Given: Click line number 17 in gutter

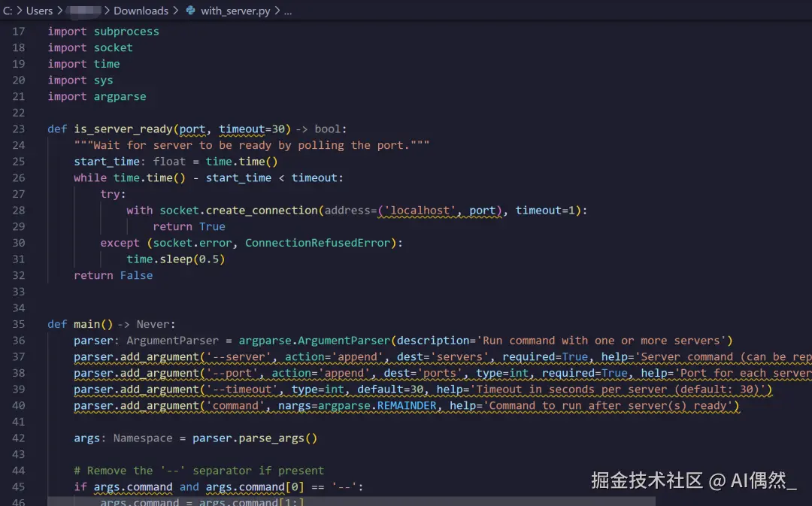Looking at the screenshot, I should [19, 32].
